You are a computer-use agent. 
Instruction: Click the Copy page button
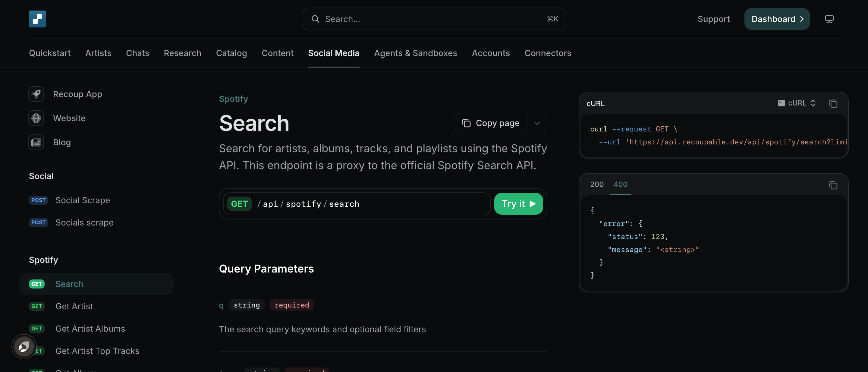[490, 123]
